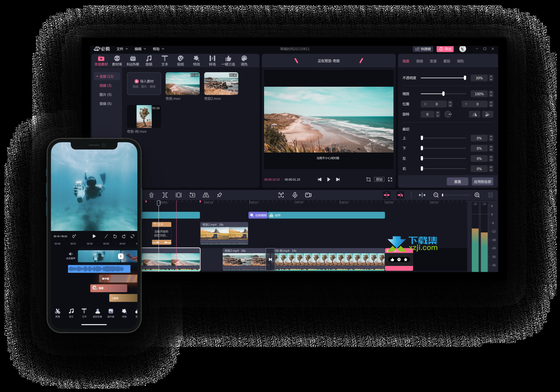
Task: Switch to the 音频 properties tab
Action: pyautogui.click(x=420, y=61)
